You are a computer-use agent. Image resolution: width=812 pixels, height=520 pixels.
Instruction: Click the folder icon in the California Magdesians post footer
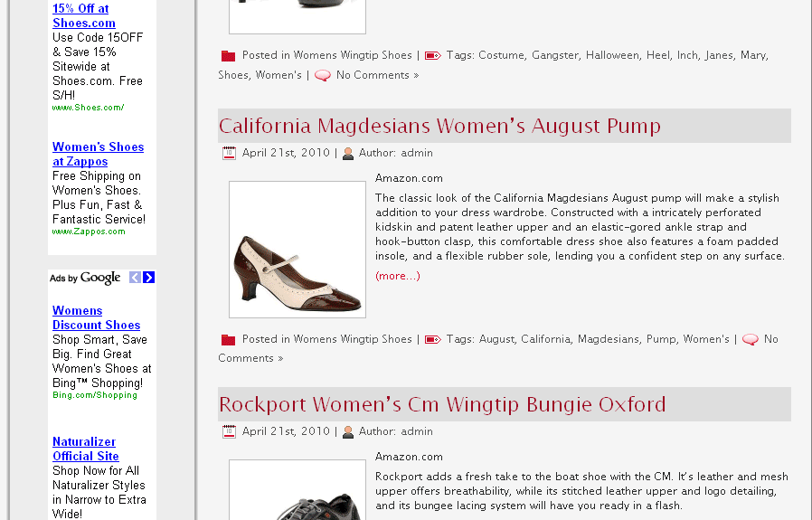(228, 340)
